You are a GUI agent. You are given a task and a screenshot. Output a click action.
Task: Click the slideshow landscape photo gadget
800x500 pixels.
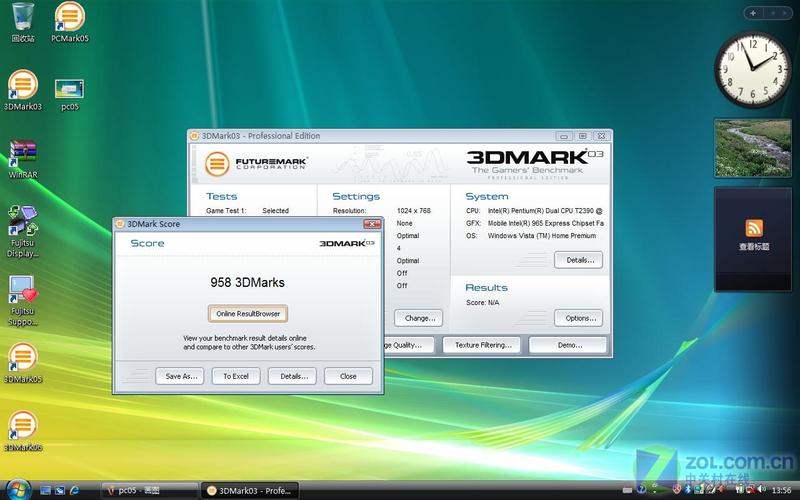click(753, 148)
